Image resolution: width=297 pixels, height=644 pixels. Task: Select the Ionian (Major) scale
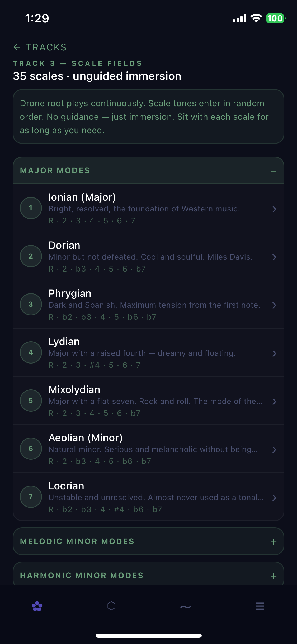[82, 197]
